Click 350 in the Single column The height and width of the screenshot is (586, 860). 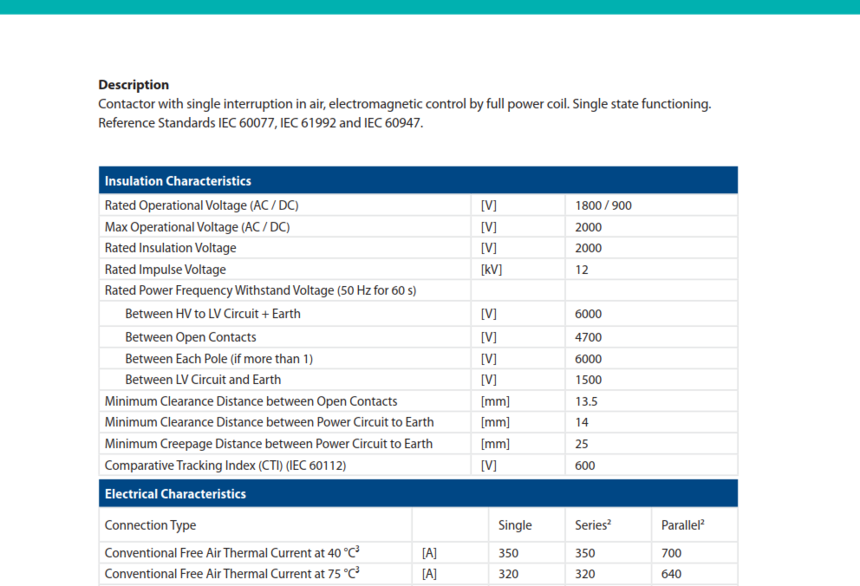(508, 553)
